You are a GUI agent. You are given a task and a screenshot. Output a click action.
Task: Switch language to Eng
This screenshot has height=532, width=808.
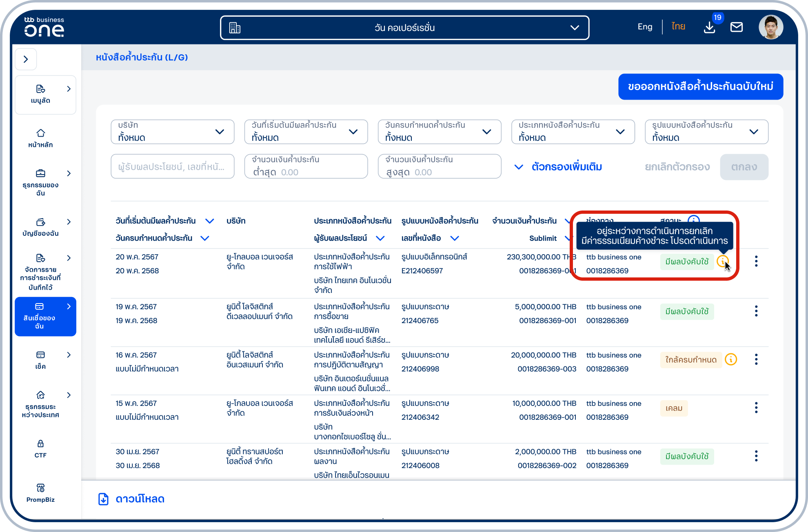tap(645, 27)
